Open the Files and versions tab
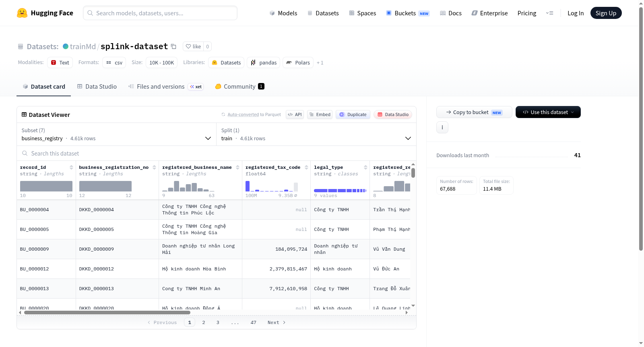 click(x=166, y=86)
